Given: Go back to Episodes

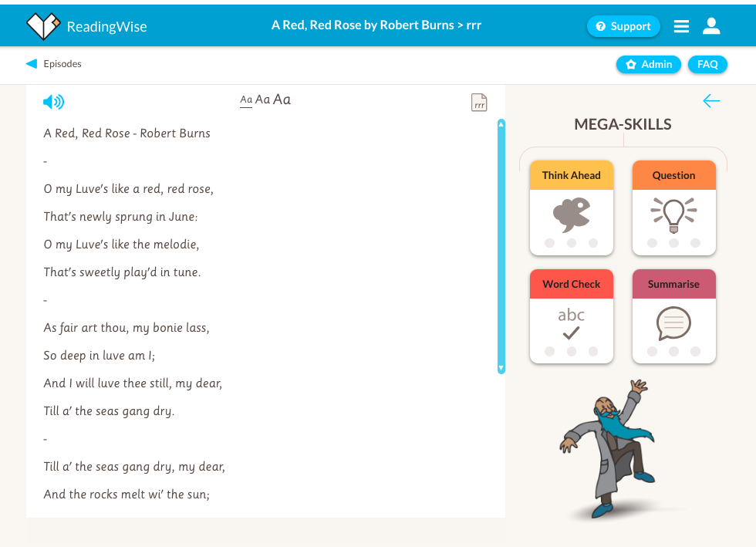Looking at the screenshot, I should click(x=54, y=64).
